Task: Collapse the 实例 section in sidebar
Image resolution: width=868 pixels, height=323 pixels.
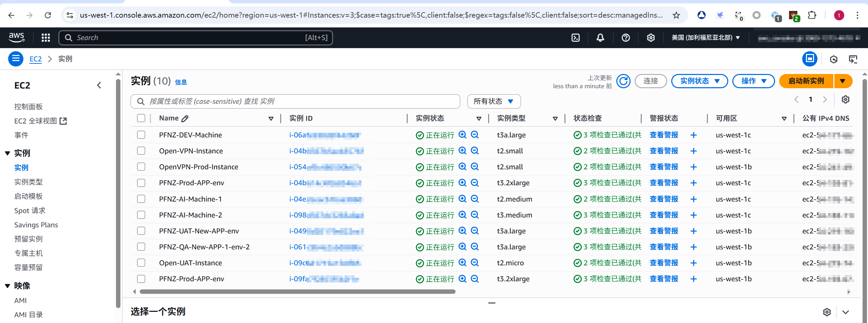Action: pos(7,153)
